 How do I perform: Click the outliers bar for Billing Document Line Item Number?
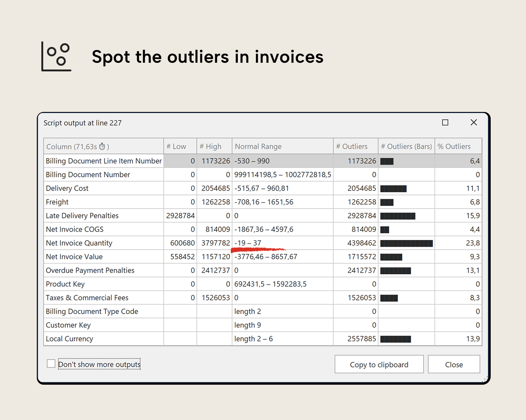pos(387,161)
